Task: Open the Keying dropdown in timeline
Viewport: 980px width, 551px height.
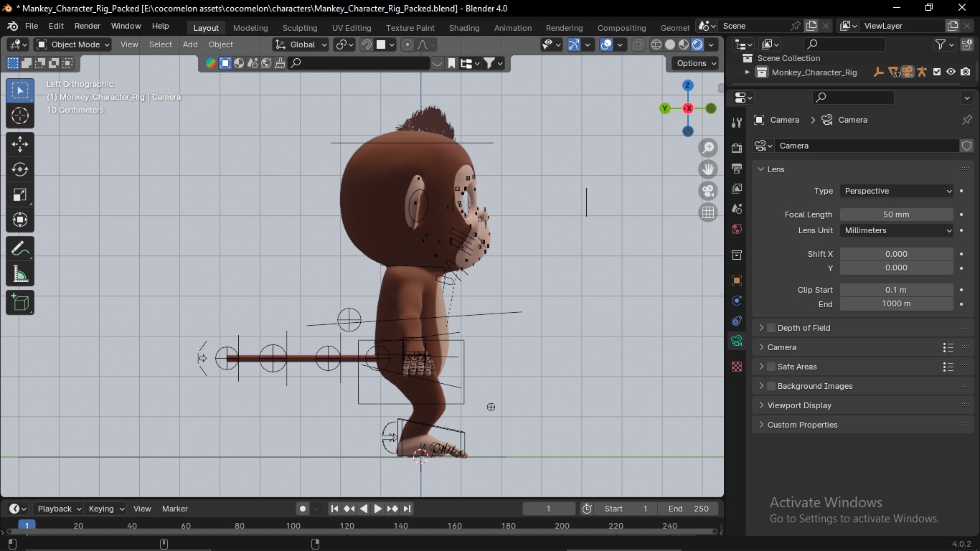Action: [x=105, y=509]
